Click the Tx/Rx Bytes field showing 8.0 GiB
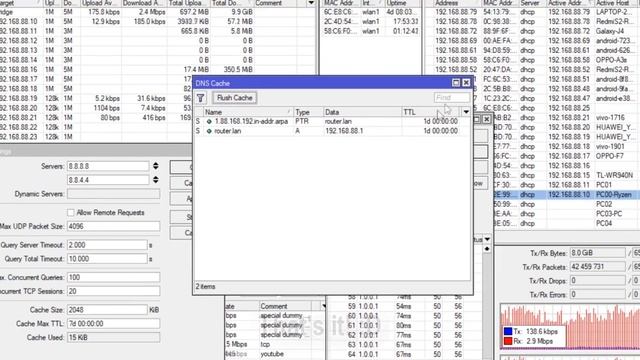Image resolution: width=640 pixels, height=360 pixels. click(x=598, y=253)
